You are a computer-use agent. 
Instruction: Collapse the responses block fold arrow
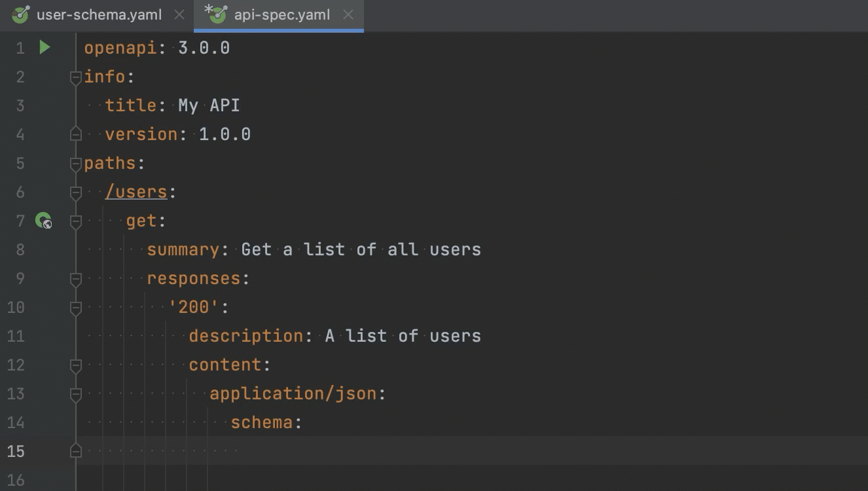(x=75, y=278)
